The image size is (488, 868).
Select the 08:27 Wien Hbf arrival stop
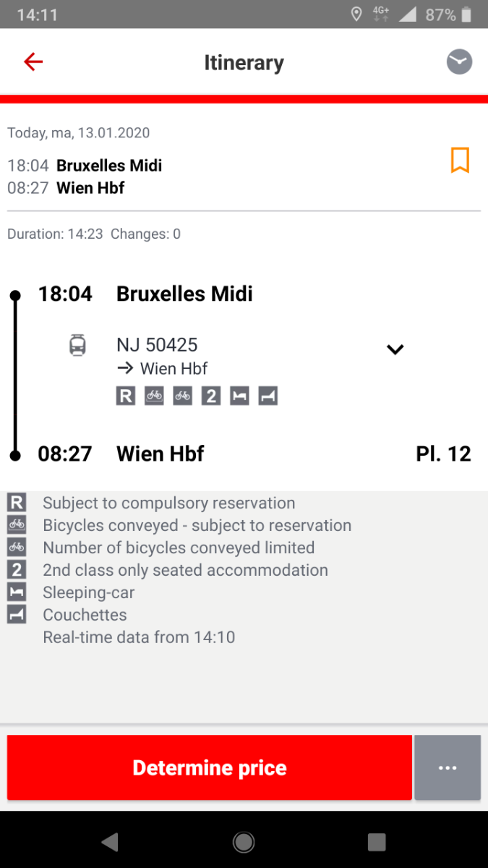160,454
